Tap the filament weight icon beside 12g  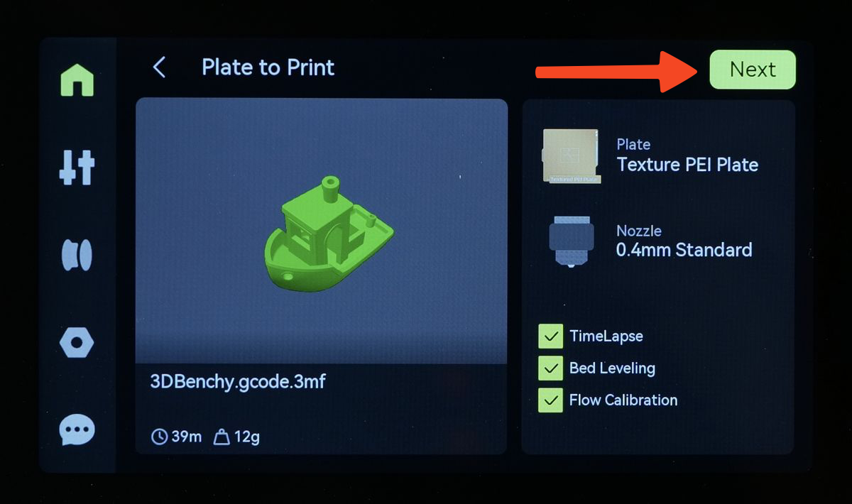pyautogui.click(x=222, y=437)
